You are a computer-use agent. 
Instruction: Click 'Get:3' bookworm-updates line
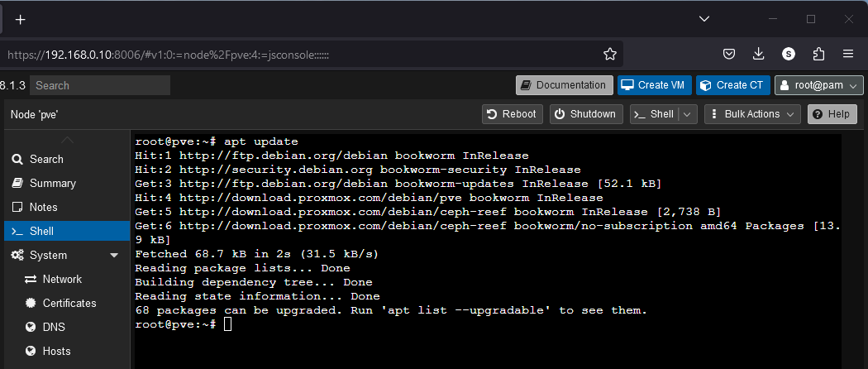[x=398, y=184]
